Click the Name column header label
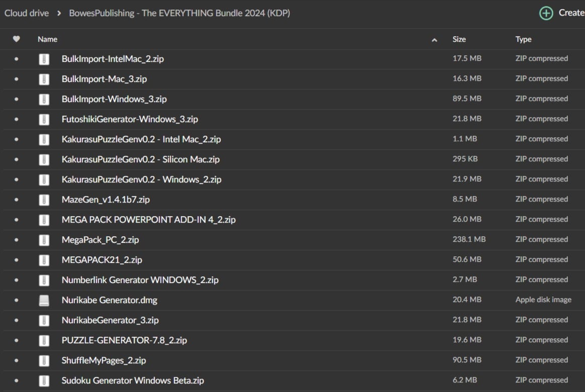Viewport: 585px width, 392px height. 47,39
